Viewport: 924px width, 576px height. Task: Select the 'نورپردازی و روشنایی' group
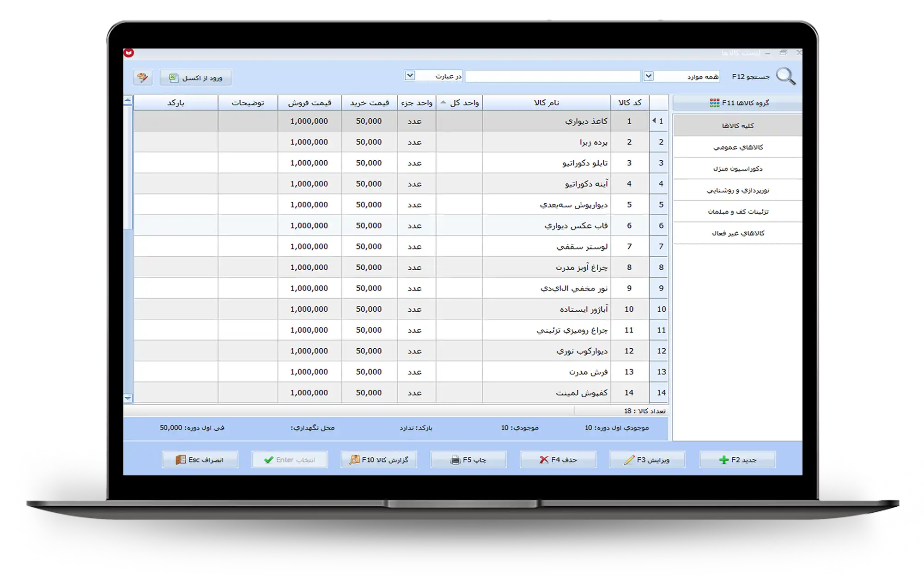[x=737, y=190]
